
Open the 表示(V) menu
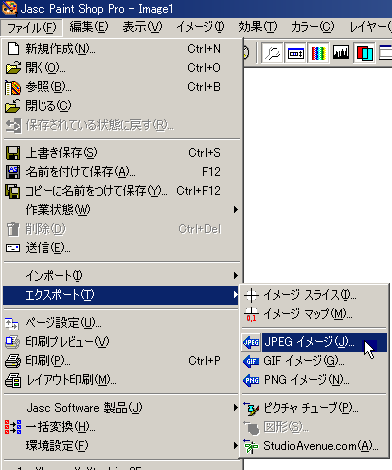pos(142,27)
